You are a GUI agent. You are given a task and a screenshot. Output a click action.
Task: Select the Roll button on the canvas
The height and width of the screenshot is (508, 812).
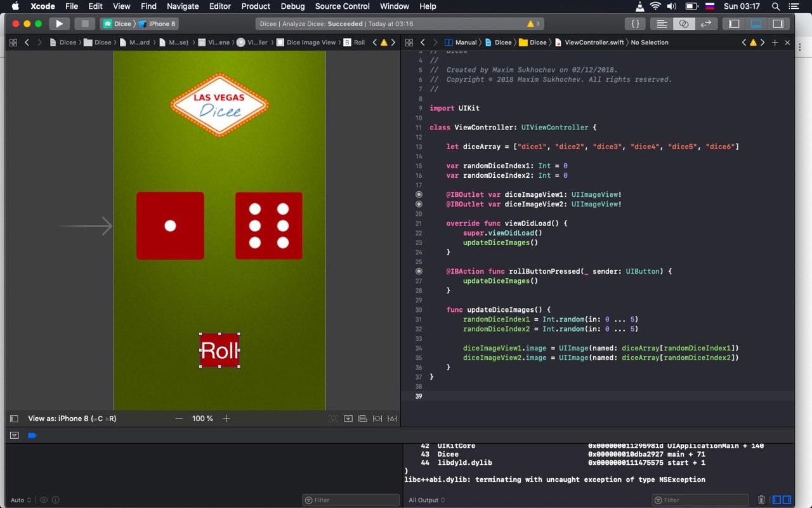pos(219,351)
